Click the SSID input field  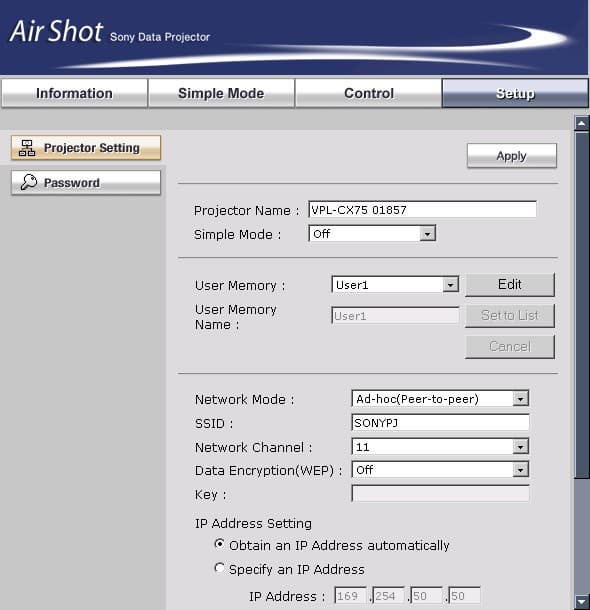click(440, 422)
